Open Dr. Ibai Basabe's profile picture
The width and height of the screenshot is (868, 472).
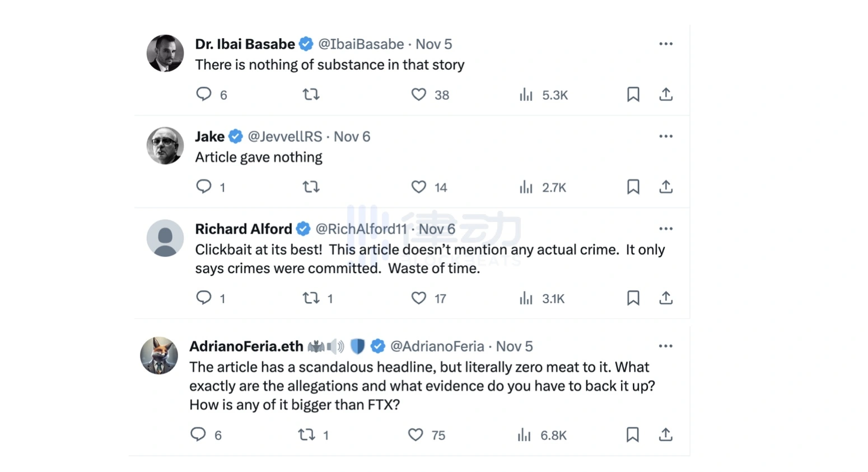(x=165, y=53)
